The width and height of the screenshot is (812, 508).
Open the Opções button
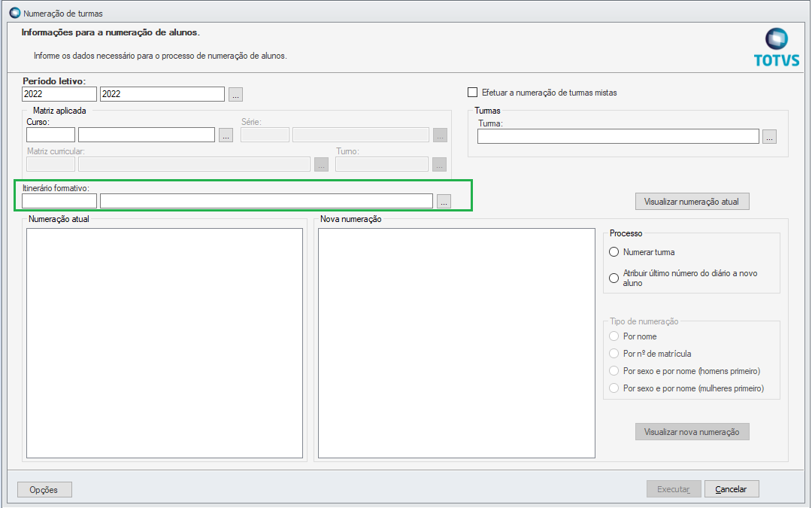pyautogui.click(x=44, y=489)
